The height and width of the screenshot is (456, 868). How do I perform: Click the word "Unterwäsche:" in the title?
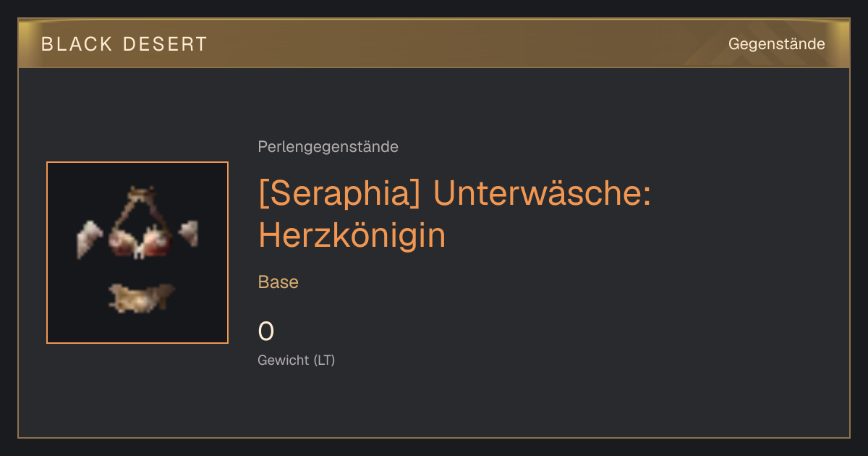point(542,195)
